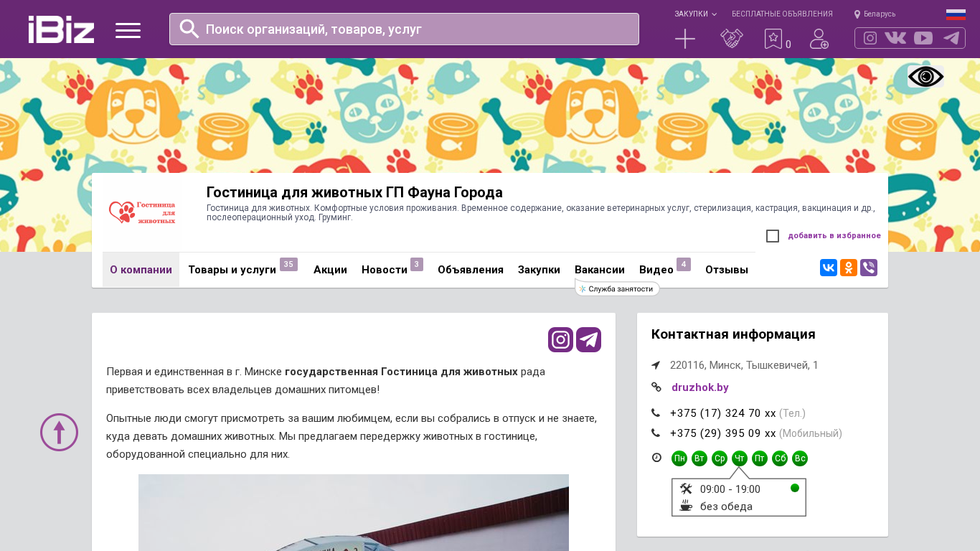The width and height of the screenshot is (980, 551).
Task: Click the plus add icon in header
Action: pos(685,39)
